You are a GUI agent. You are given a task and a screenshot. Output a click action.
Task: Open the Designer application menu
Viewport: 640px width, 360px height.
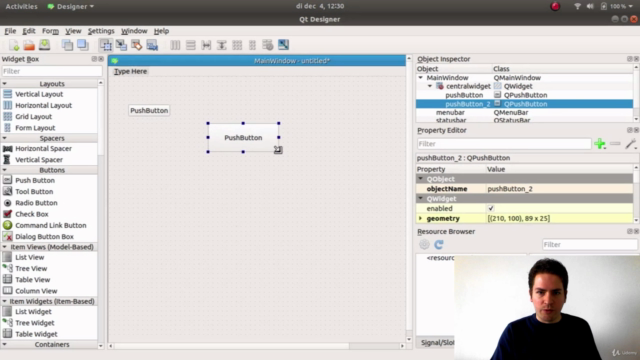click(71, 7)
